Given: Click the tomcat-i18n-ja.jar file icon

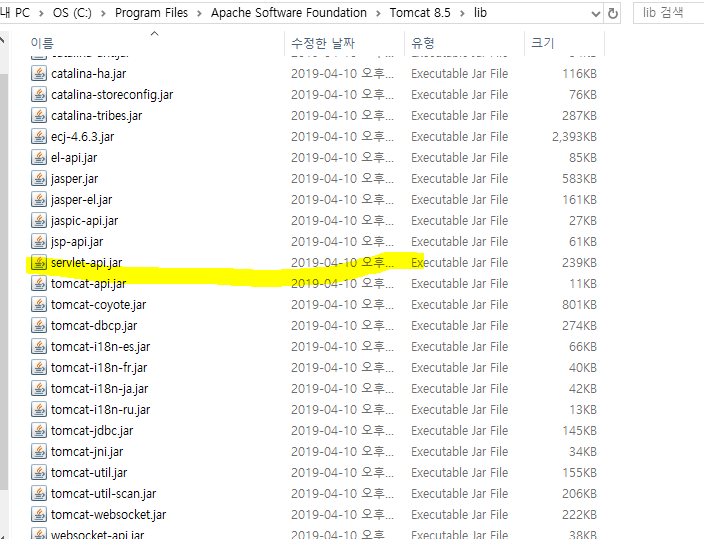Looking at the screenshot, I should point(39,388).
